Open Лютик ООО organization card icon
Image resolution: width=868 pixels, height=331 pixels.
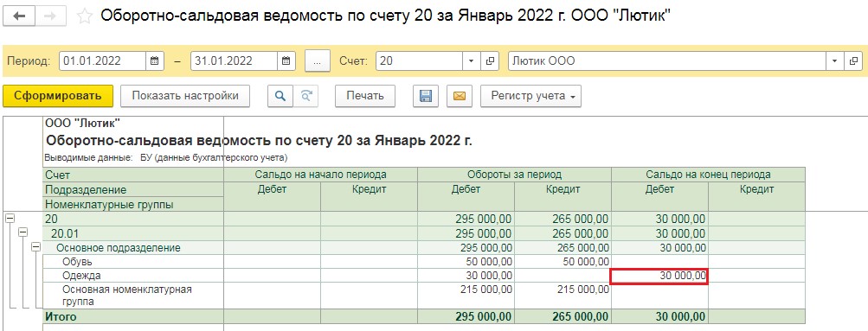[853, 60]
